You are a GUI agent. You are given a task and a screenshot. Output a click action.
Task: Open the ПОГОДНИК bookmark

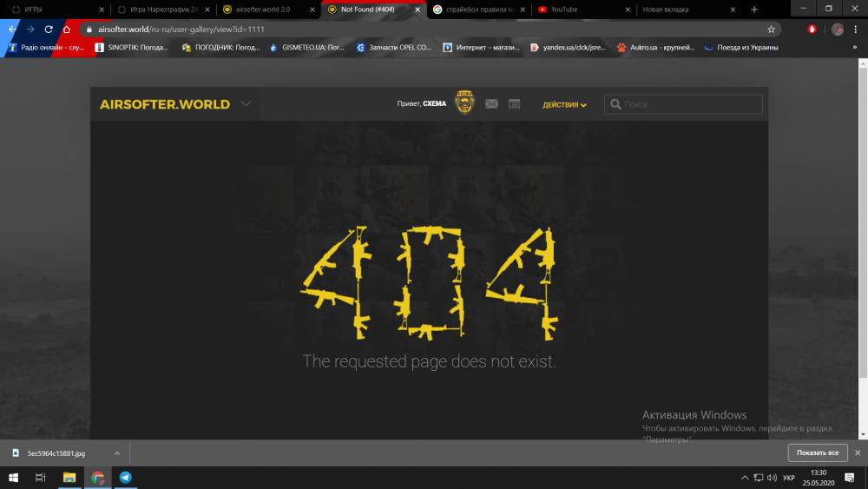(x=220, y=48)
